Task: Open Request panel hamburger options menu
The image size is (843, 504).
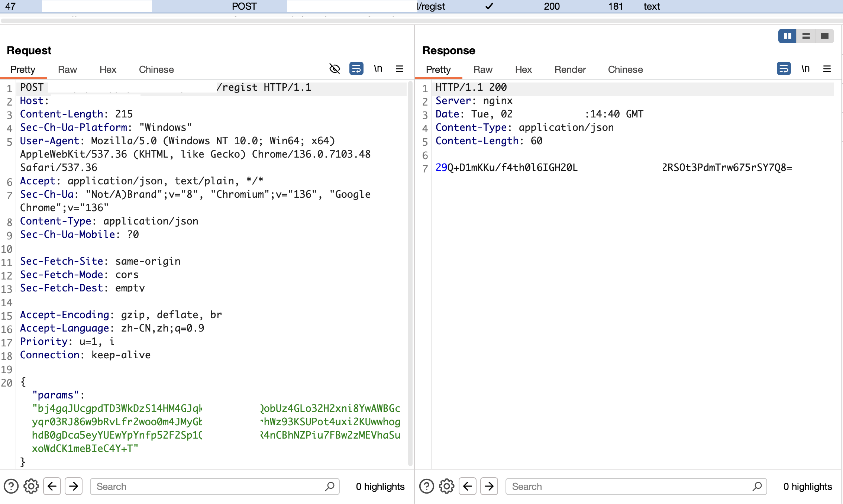Action: click(x=400, y=69)
